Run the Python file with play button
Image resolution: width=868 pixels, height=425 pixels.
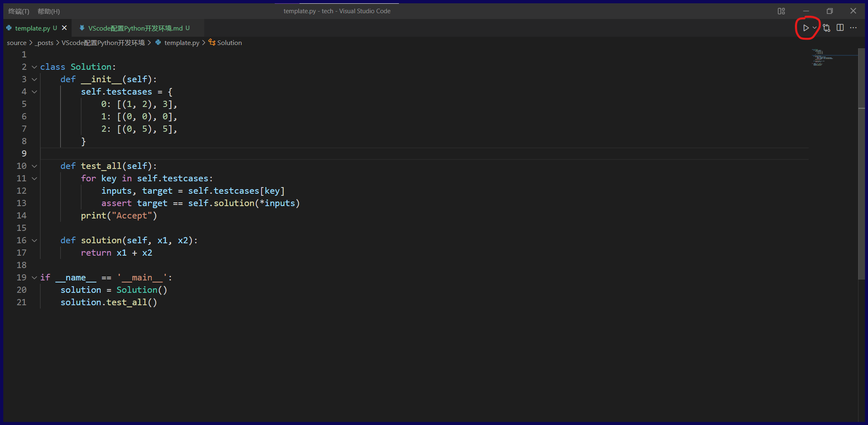pyautogui.click(x=805, y=28)
